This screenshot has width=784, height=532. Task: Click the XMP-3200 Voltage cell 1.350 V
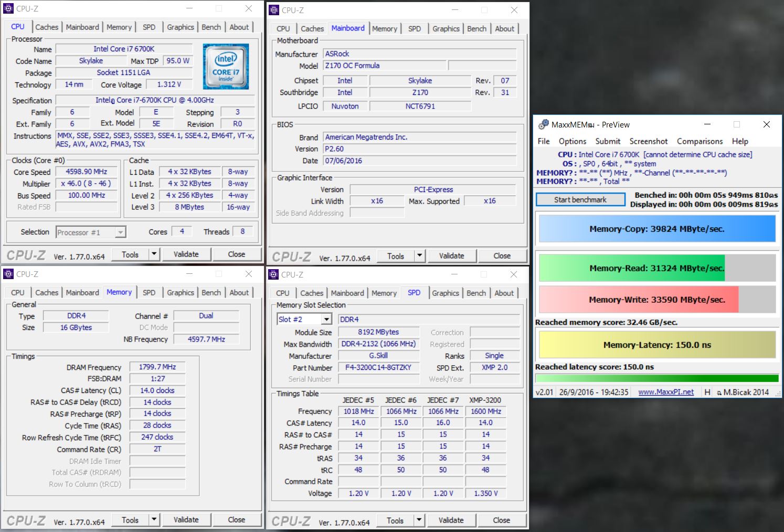click(485, 493)
